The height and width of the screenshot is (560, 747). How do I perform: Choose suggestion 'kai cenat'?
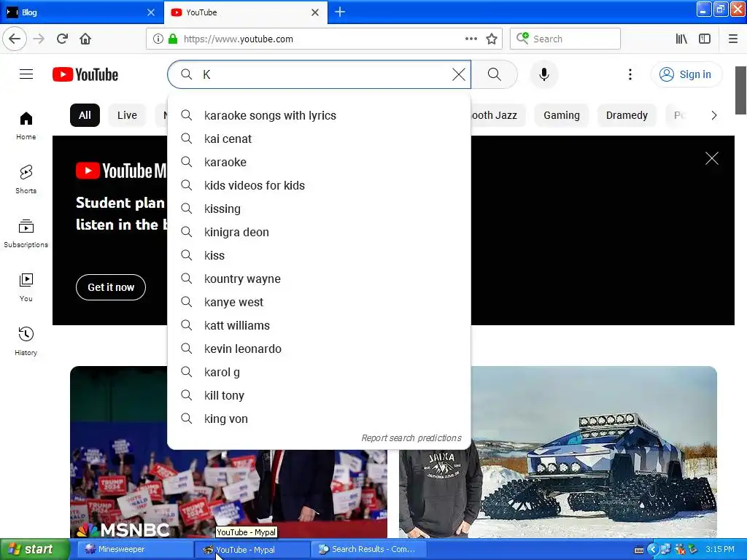pyautogui.click(x=320, y=139)
